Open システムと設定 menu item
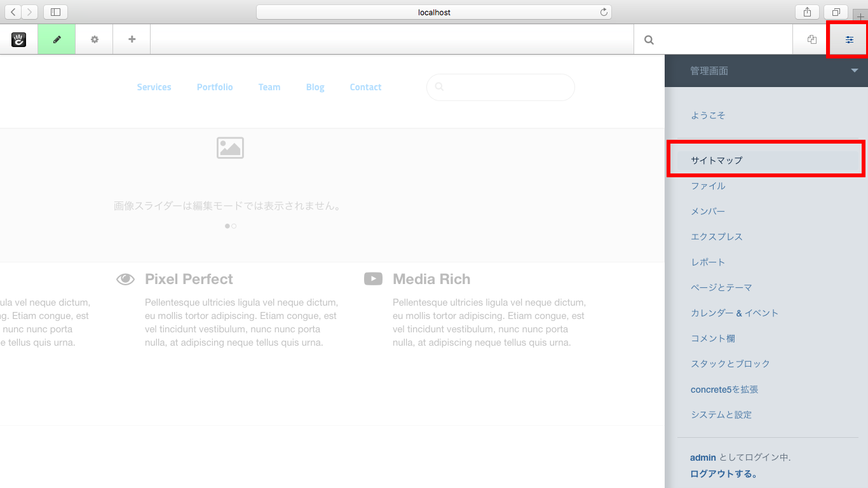 pos(721,414)
